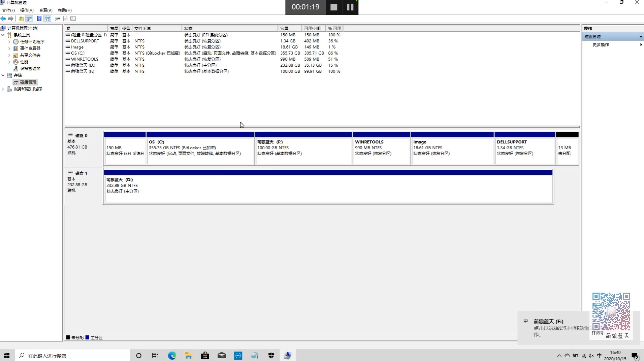The height and width of the screenshot is (361, 644).
Task: Collapse the 系统工具 tree node
Action: (x=3, y=35)
